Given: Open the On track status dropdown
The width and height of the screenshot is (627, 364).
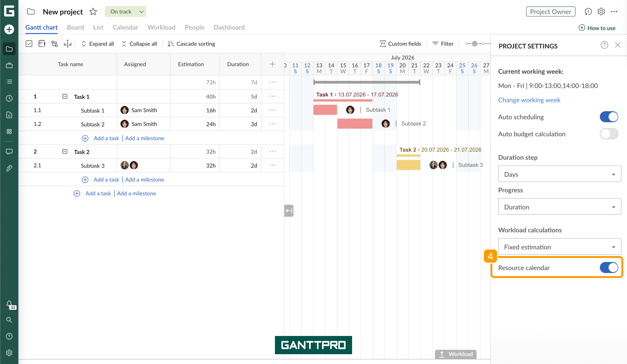Looking at the screenshot, I should pyautogui.click(x=125, y=11).
